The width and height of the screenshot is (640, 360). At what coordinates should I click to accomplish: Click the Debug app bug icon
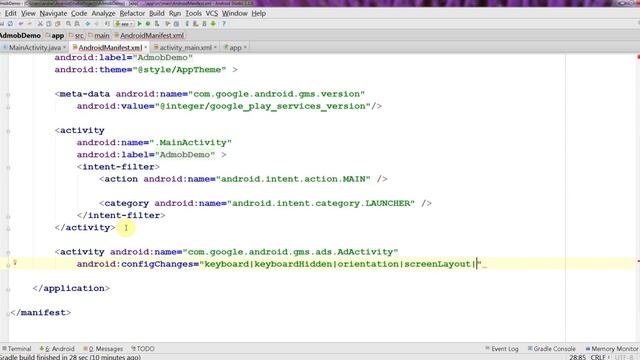[148, 24]
